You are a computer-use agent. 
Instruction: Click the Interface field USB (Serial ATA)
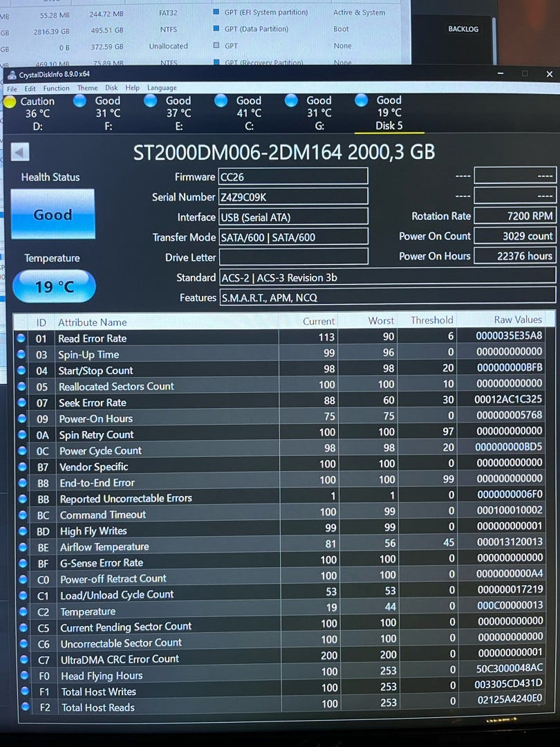[293, 216]
